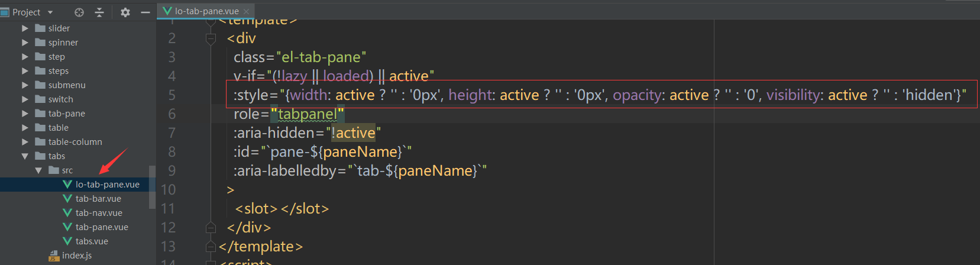
Task: Open tab-bar.vue in the project tree
Action: click(x=98, y=199)
